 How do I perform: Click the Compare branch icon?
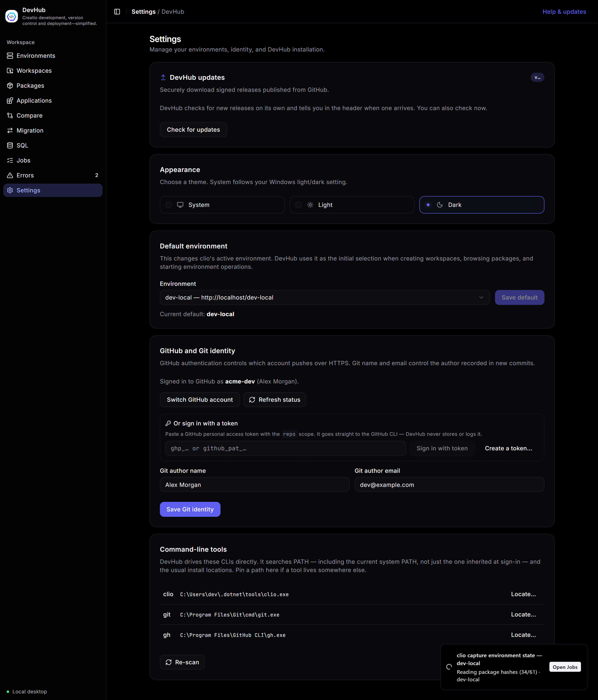click(10, 115)
